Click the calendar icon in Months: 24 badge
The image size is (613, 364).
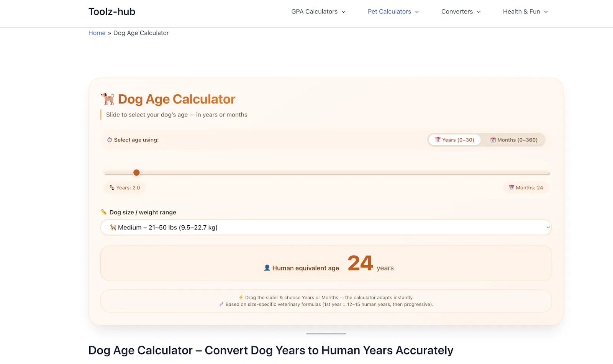pos(511,188)
